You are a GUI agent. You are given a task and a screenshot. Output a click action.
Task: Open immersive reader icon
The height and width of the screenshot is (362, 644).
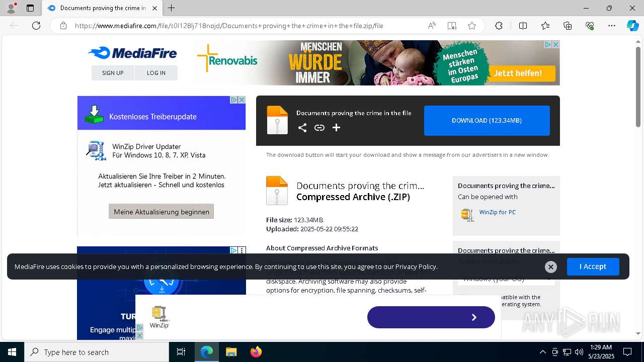click(x=452, y=26)
